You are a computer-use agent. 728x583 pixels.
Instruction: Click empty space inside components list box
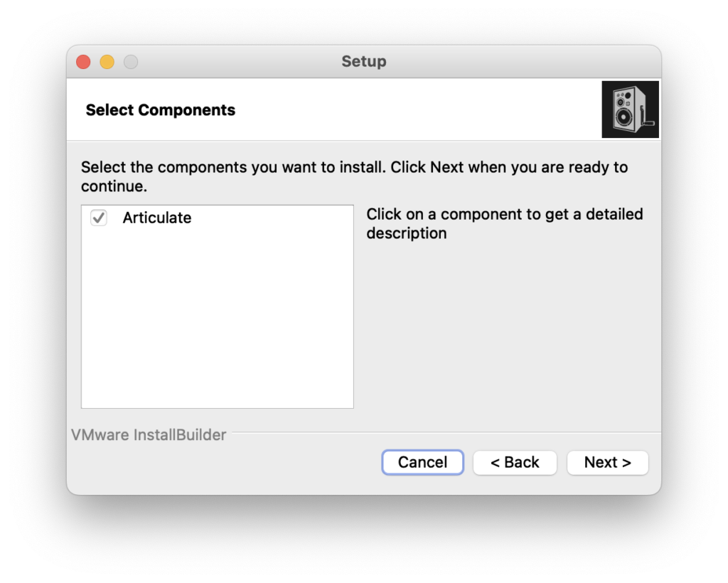pyautogui.click(x=217, y=320)
